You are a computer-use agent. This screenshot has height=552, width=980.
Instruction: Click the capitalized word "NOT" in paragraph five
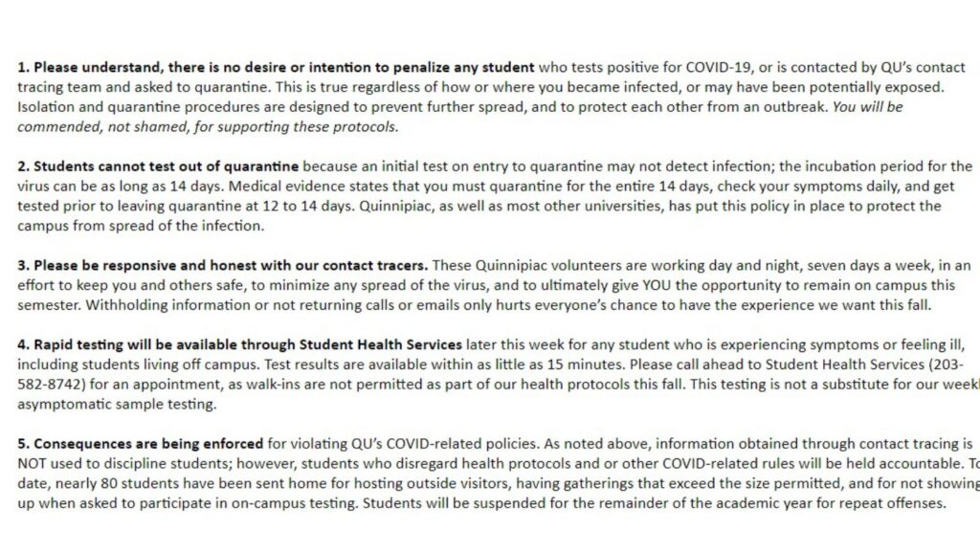pos(33,463)
